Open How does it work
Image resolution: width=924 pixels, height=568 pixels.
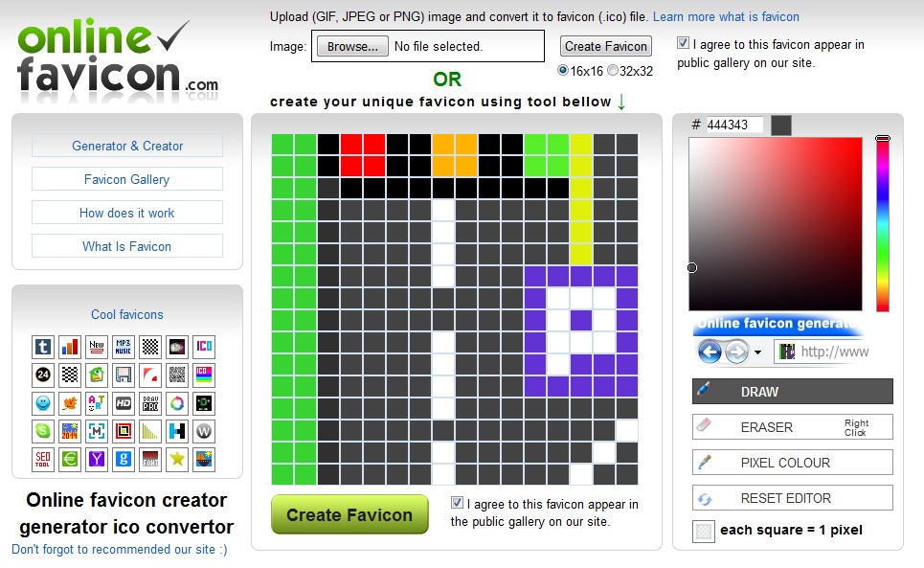tap(127, 212)
